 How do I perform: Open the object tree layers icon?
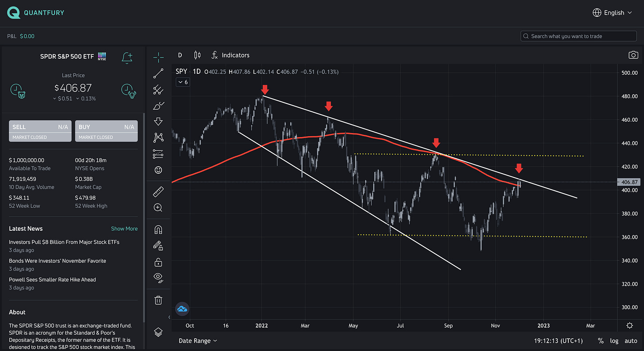coord(158,332)
